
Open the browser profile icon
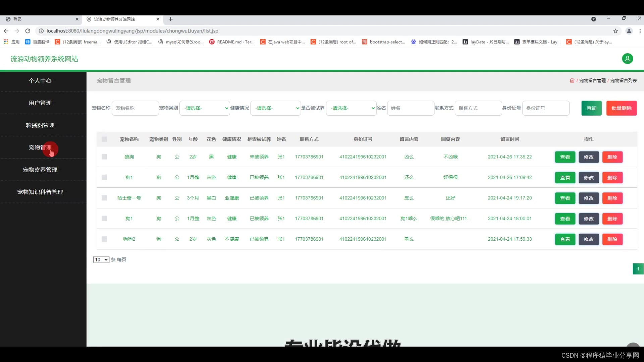(x=629, y=31)
